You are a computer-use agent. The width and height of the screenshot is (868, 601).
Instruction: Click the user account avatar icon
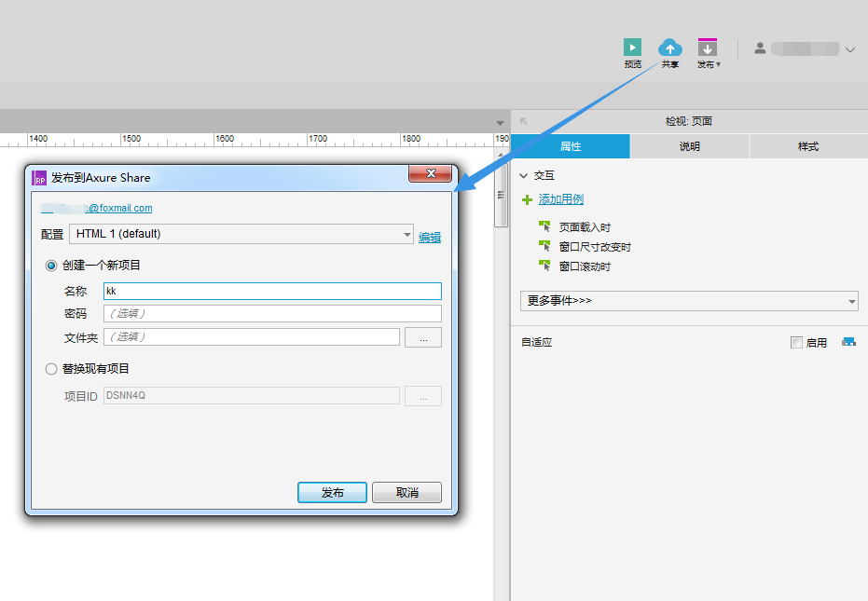point(760,48)
